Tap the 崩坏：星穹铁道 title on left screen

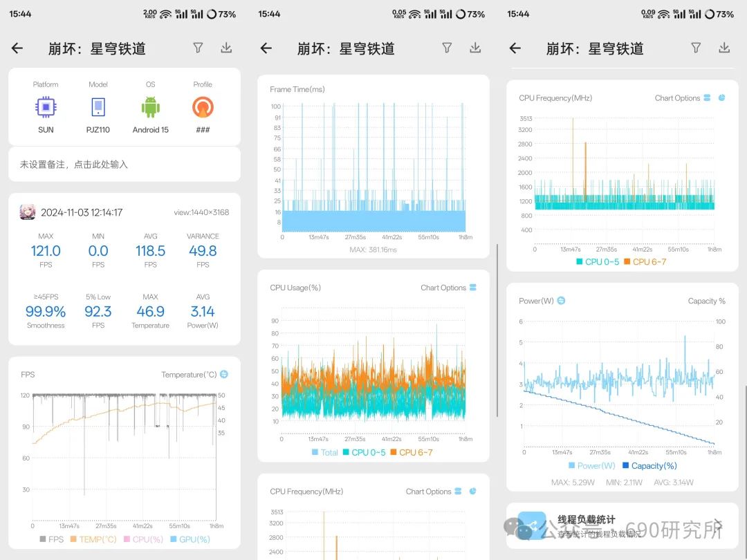point(97,48)
